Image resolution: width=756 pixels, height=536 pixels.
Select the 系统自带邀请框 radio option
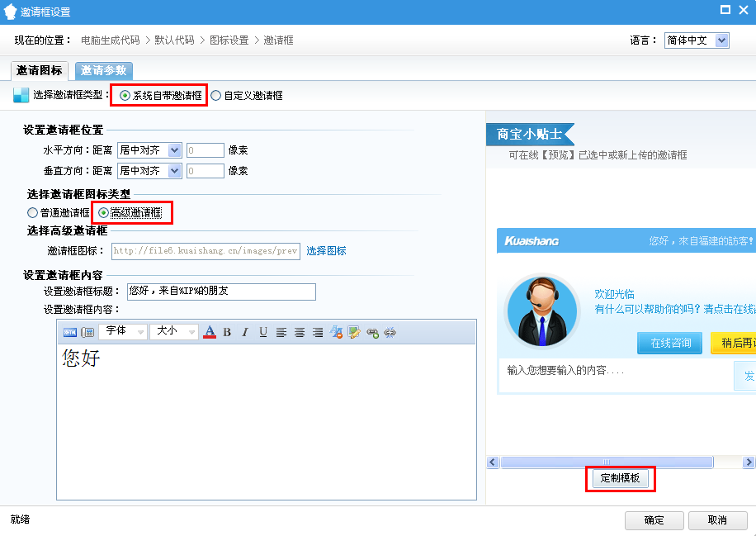tap(125, 95)
